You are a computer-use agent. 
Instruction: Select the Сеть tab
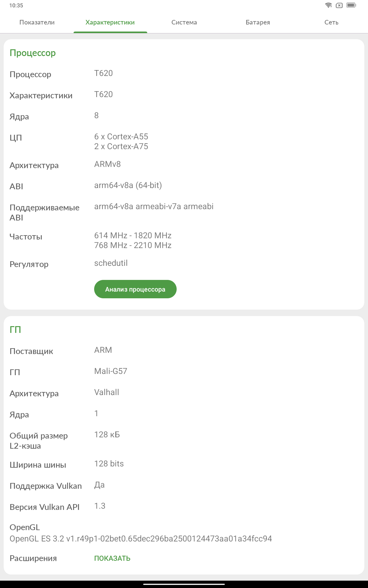coord(331,22)
